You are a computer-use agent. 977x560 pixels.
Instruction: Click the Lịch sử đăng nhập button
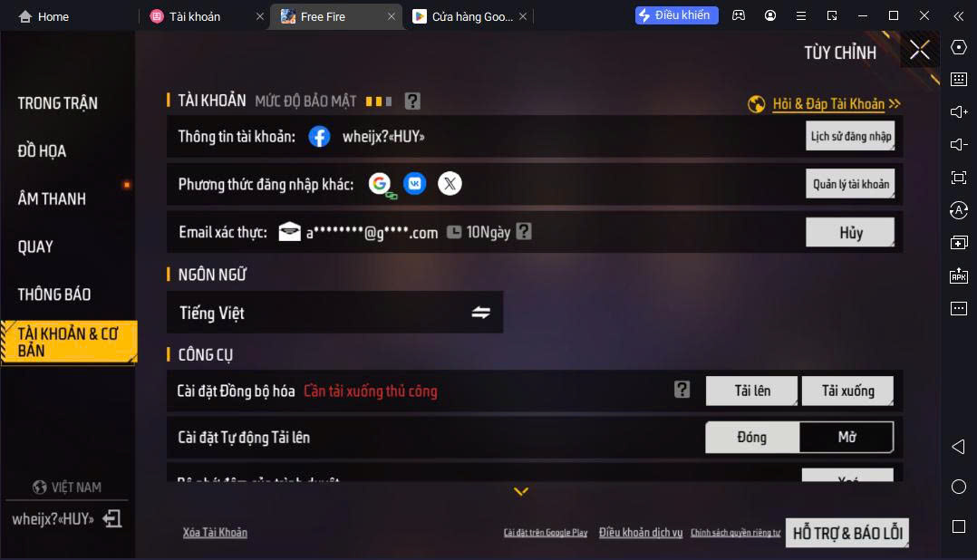point(850,137)
